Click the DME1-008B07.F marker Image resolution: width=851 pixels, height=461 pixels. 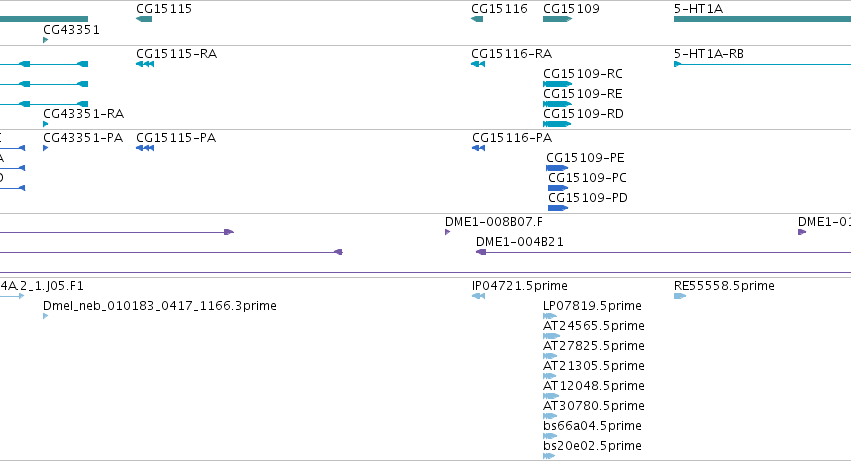(x=448, y=232)
